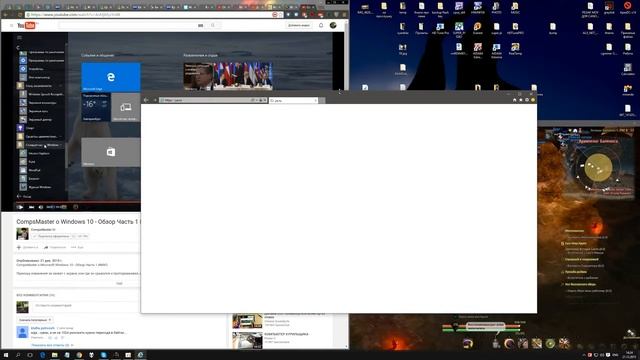Click the Store tile in the video

point(111,152)
